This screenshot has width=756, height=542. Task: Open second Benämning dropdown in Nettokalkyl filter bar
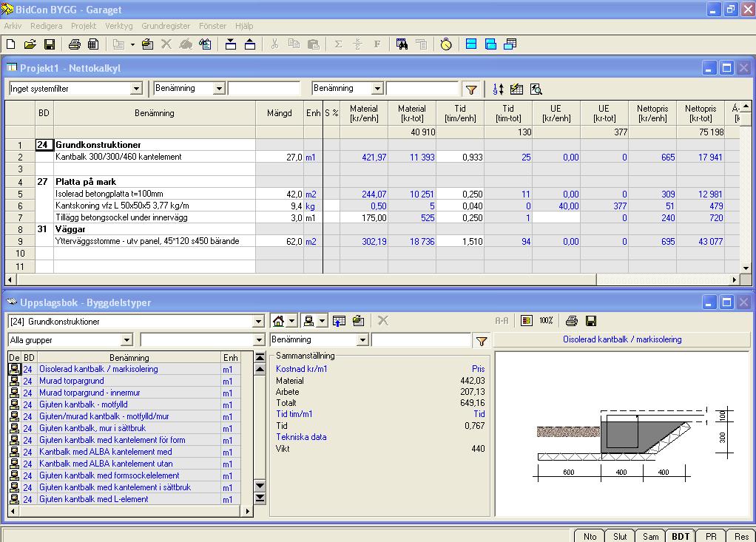[377, 89]
